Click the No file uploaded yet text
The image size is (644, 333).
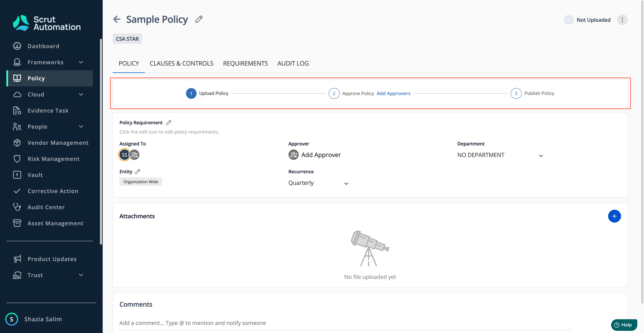[370, 277]
